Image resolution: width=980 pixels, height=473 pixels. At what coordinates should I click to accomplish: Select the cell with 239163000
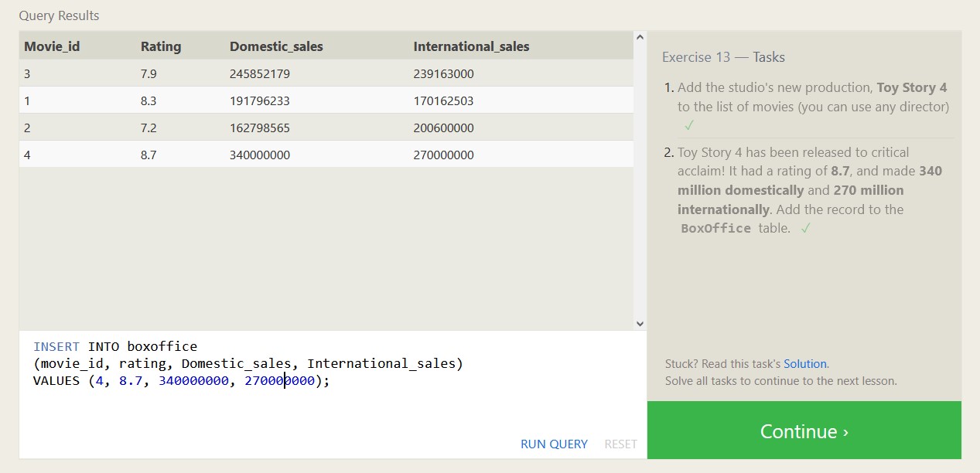(443, 74)
